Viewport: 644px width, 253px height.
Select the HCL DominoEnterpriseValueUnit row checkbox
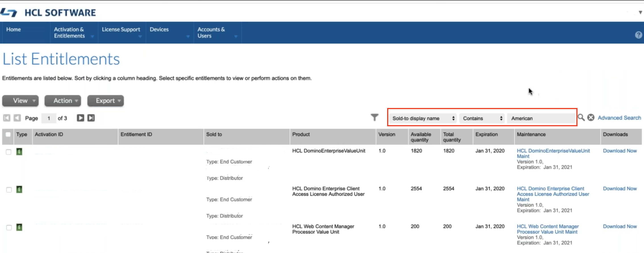(x=8, y=152)
